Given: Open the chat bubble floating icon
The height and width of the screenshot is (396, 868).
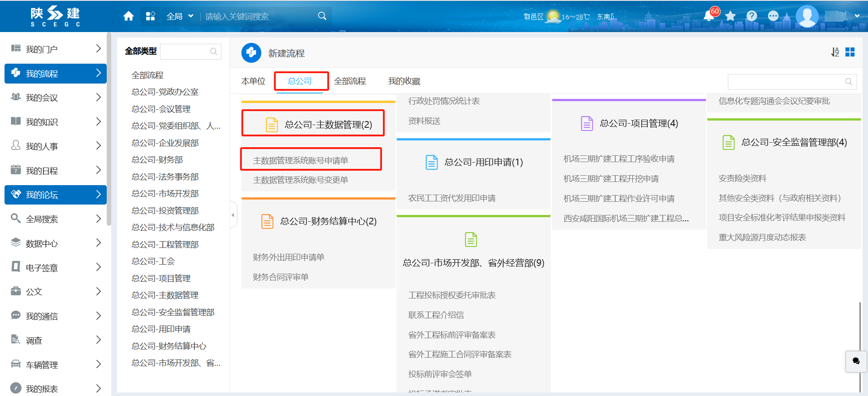Looking at the screenshot, I should (x=856, y=361).
